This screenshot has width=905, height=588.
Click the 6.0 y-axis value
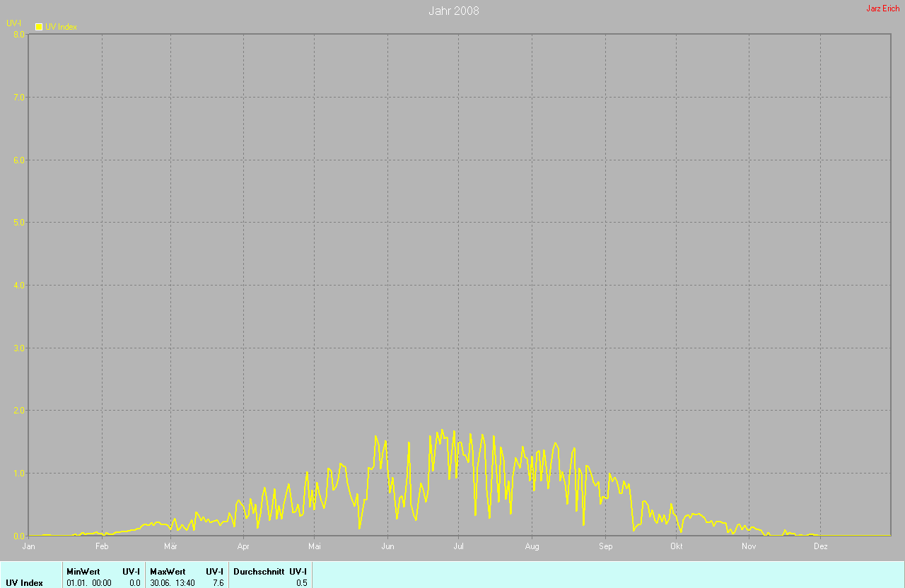tap(19, 160)
